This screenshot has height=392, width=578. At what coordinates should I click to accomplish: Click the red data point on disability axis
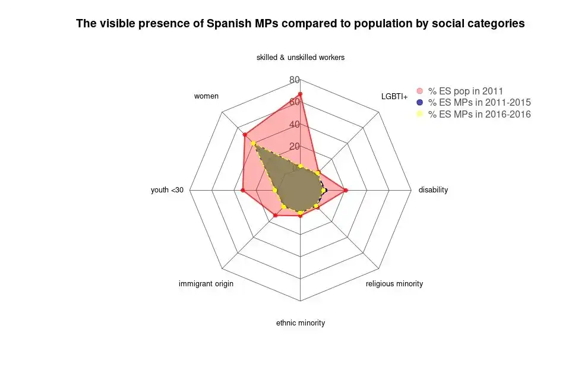[x=345, y=191]
